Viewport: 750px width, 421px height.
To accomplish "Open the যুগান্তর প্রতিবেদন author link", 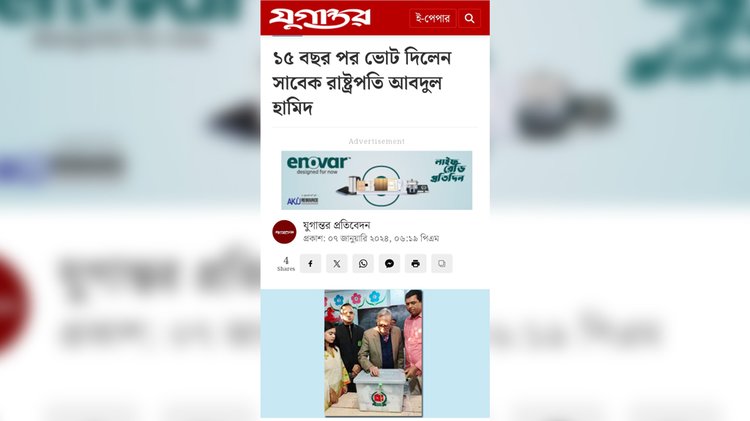I will [x=336, y=225].
